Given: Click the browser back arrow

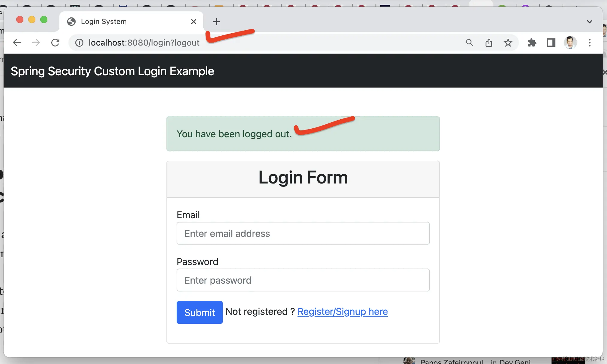Looking at the screenshot, I should point(17,43).
